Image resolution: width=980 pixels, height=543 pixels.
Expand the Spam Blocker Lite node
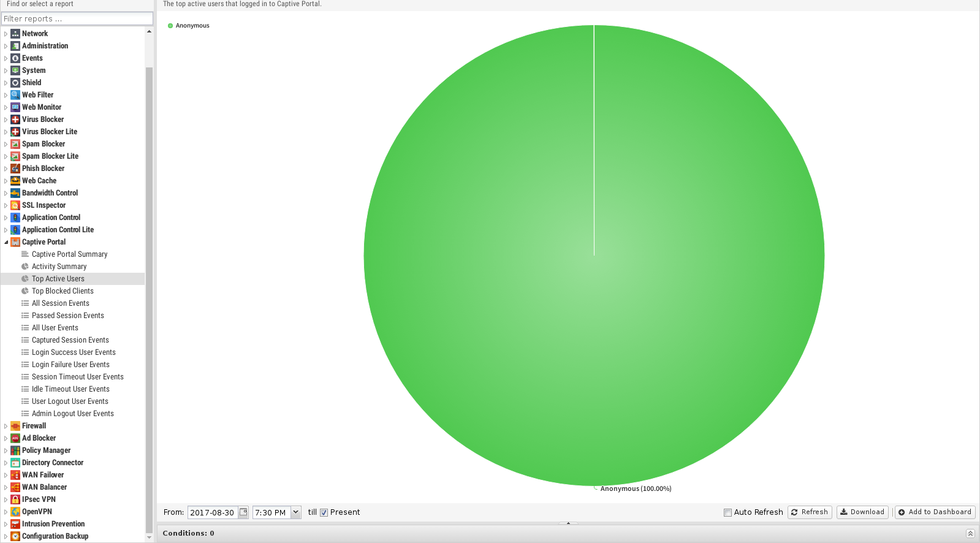pyautogui.click(x=6, y=156)
